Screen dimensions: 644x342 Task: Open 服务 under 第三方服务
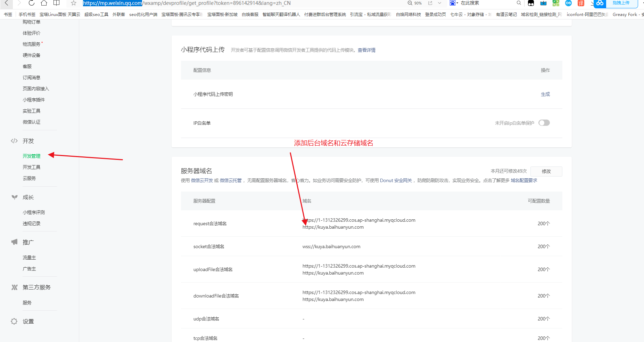[x=27, y=303]
